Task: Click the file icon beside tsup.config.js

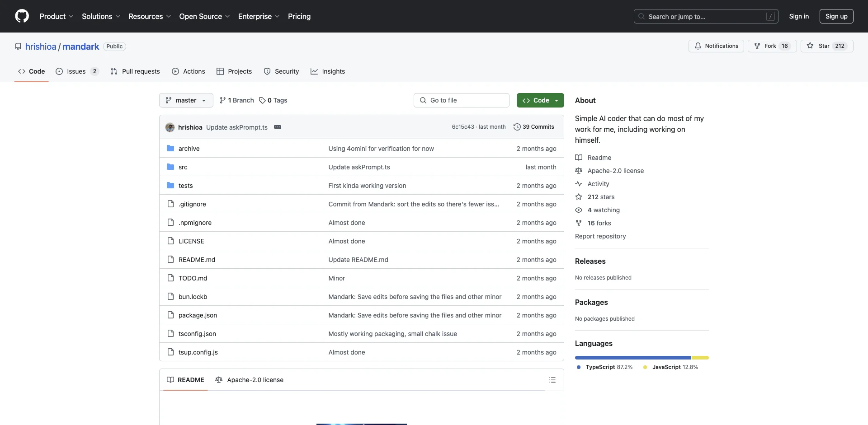Action: [170, 352]
